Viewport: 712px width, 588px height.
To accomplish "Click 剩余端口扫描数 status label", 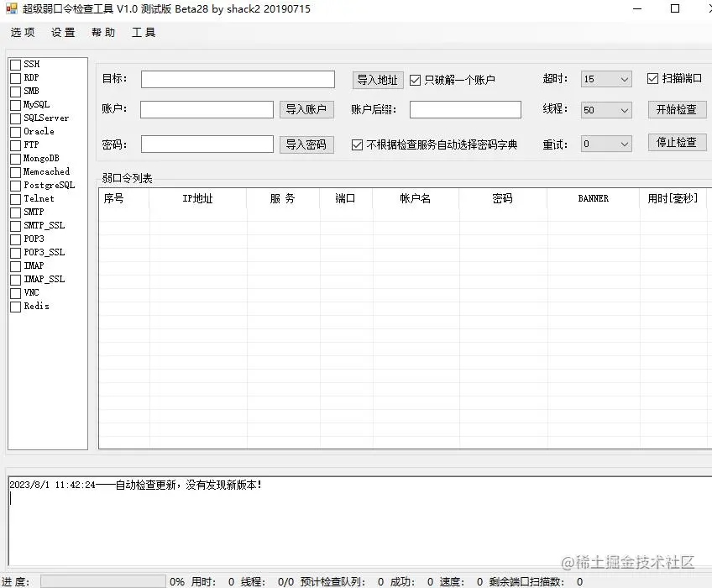I will [526, 581].
